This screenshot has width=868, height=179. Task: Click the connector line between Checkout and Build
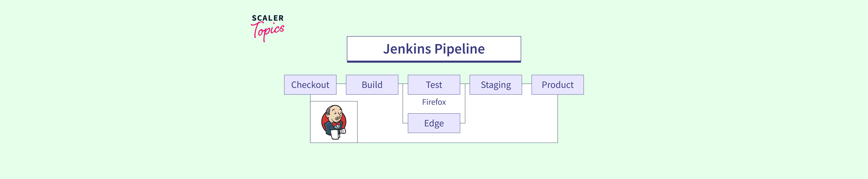point(341,84)
